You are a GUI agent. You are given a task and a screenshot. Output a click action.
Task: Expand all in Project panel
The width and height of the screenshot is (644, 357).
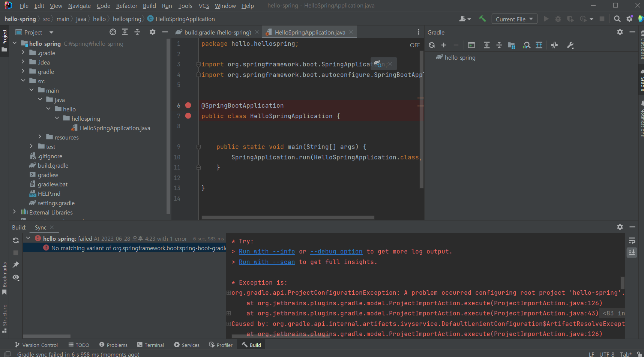click(x=125, y=32)
